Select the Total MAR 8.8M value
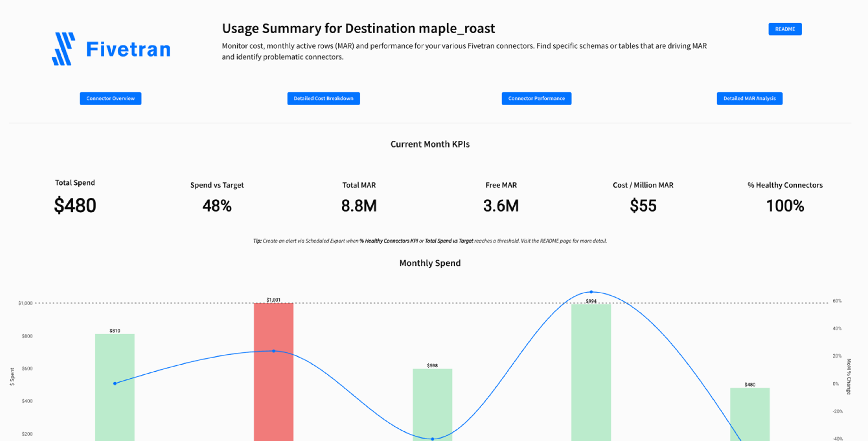 tap(359, 205)
